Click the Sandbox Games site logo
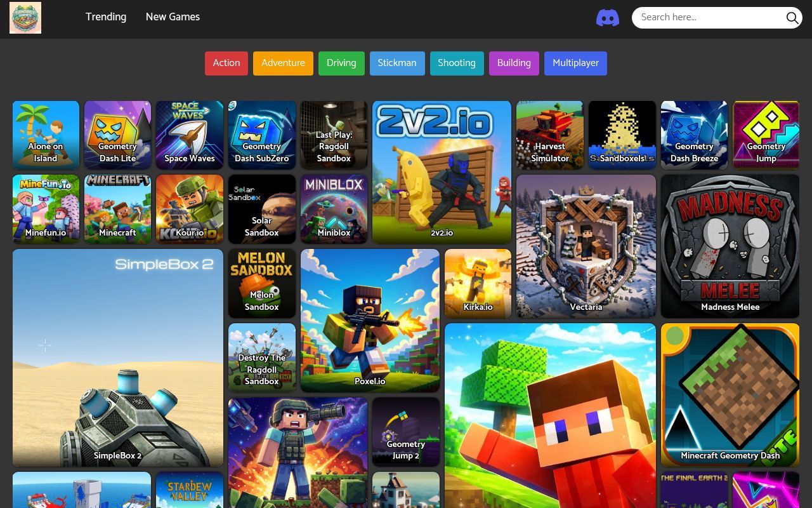 pyautogui.click(x=25, y=18)
